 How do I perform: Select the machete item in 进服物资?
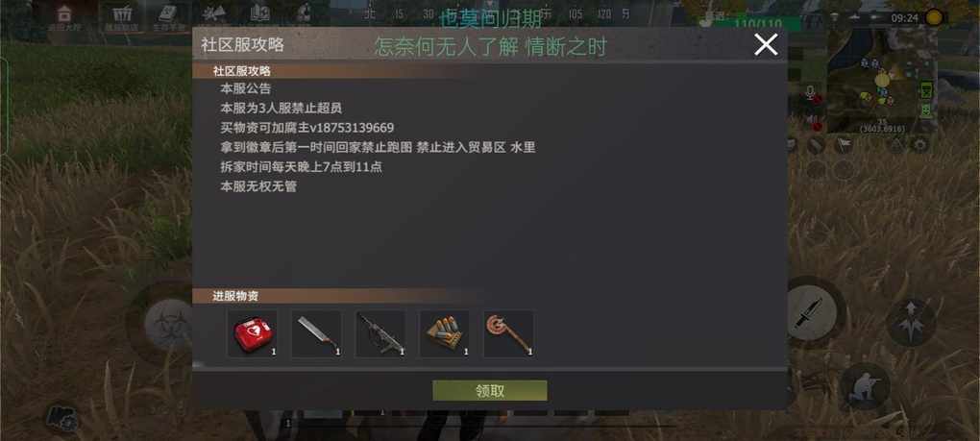[316, 334]
